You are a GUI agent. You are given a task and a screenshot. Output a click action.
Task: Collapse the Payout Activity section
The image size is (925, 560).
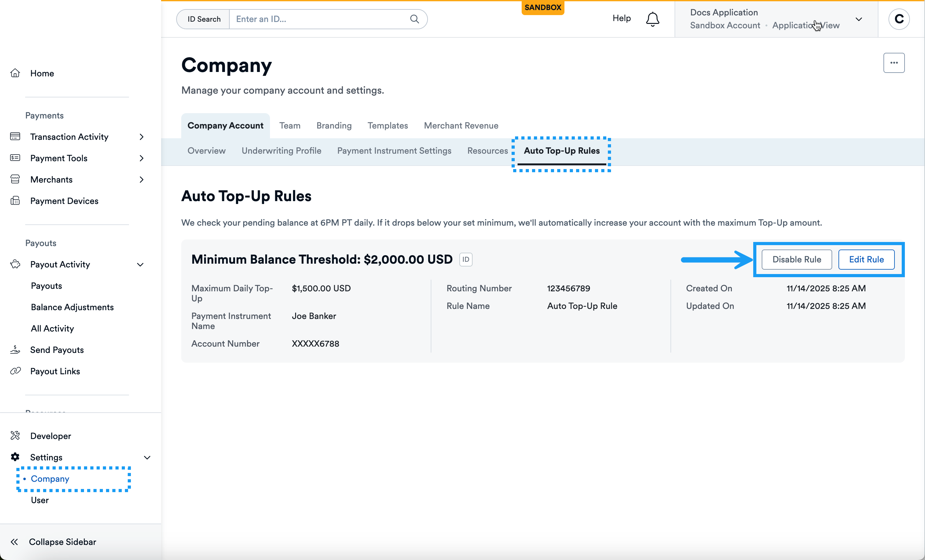pos(140,265)
